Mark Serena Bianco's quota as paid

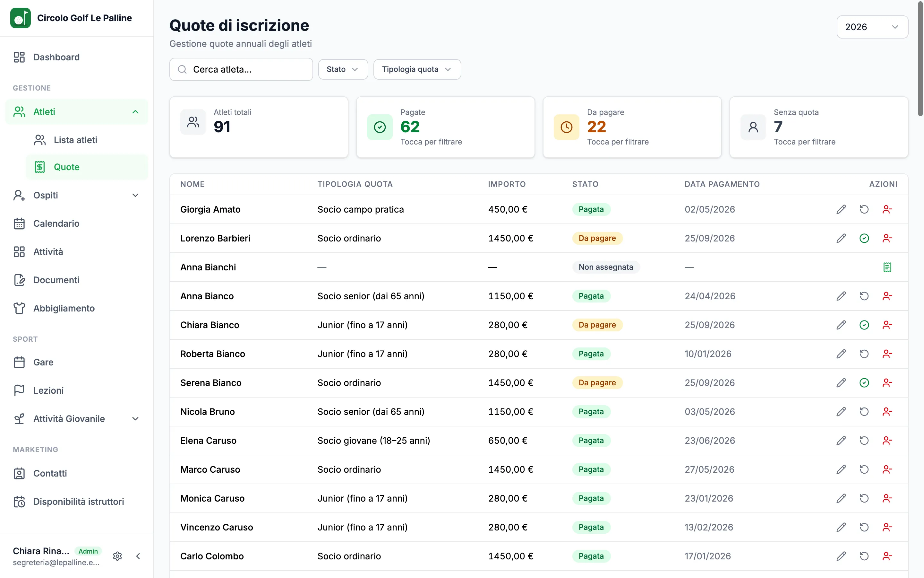[864, 383]
